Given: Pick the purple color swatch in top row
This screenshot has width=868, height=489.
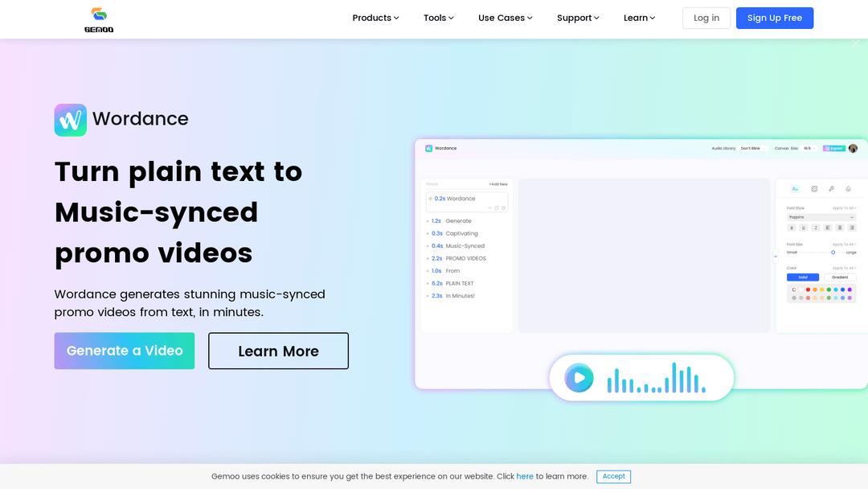Looking at the screenshot, I should click(x=850, y=290).
